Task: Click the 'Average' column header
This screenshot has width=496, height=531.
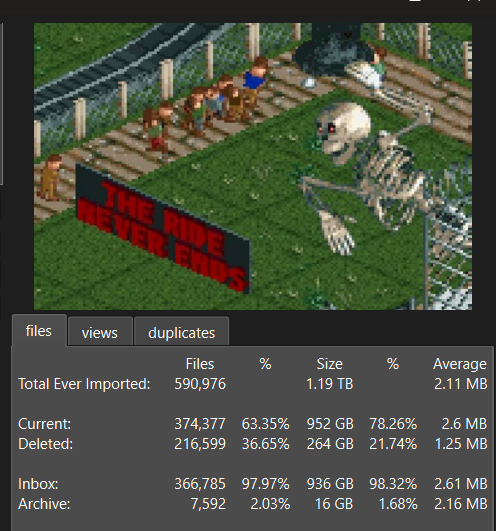Action: [460, 364]
